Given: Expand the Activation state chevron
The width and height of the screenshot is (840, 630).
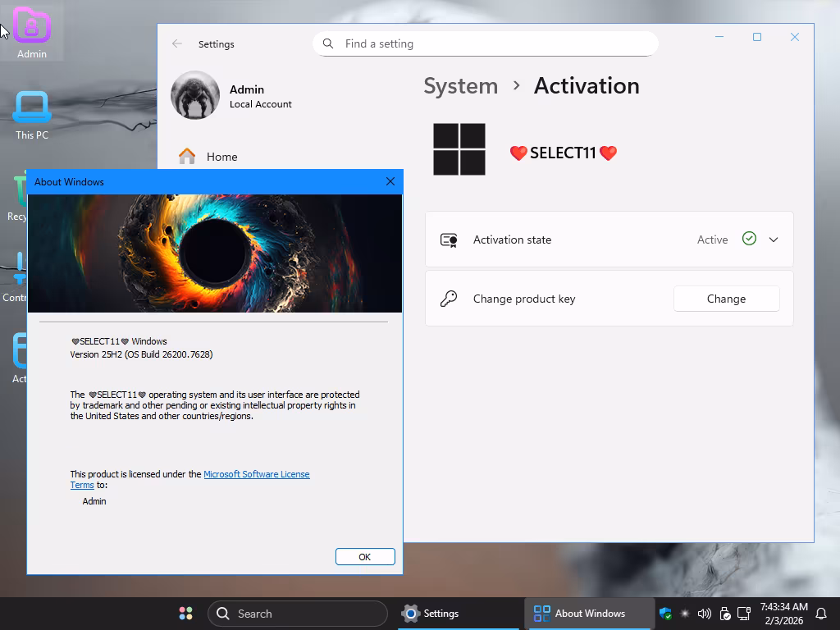Looking at the screenshot, I should [773, 240].
